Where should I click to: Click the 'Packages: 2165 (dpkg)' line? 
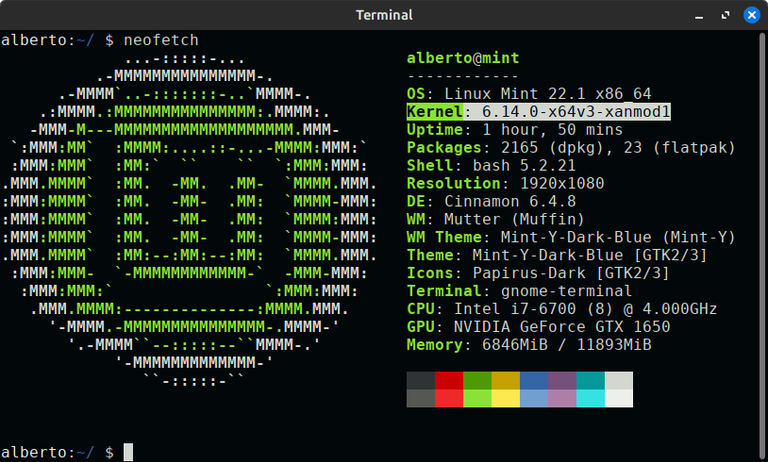571,147
